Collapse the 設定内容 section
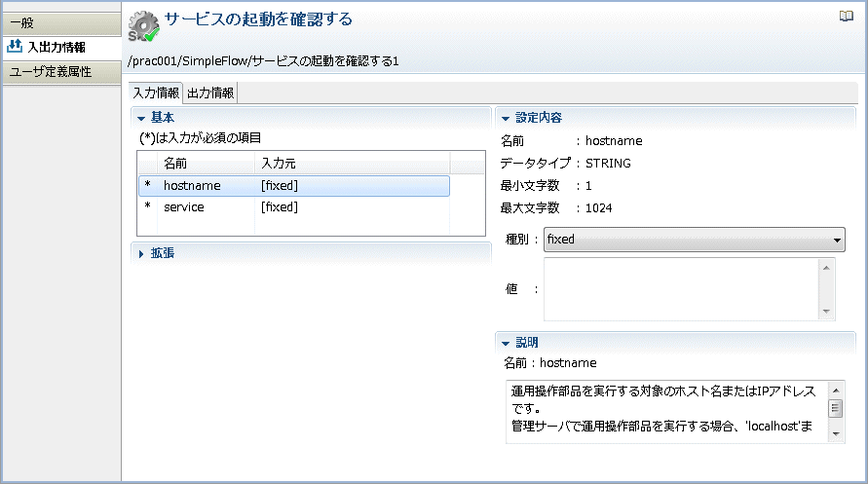 coord(506,119)
